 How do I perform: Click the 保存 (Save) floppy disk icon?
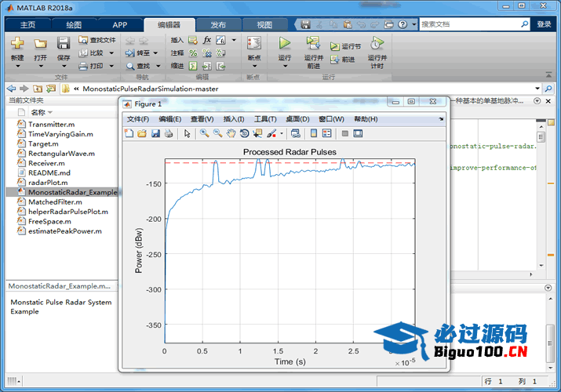click(64, 43)
